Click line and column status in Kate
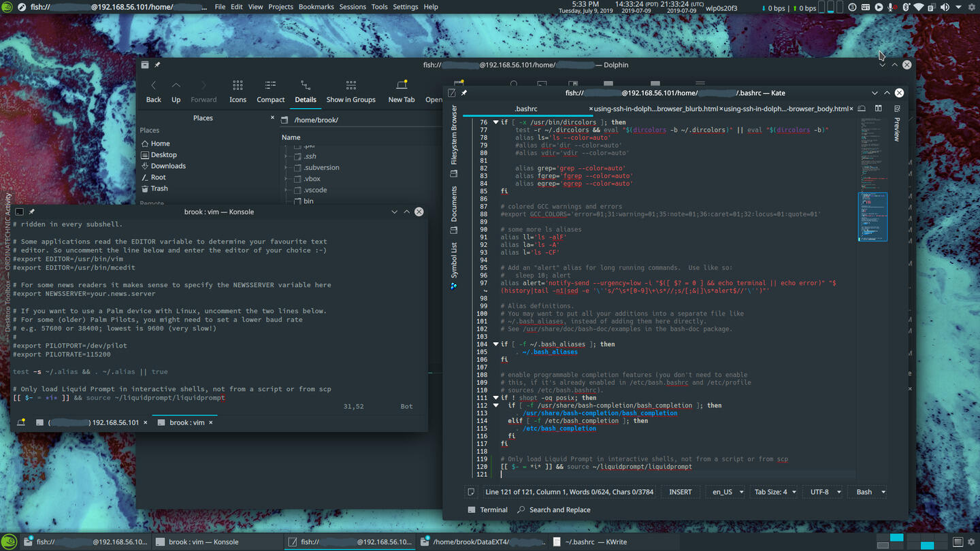 570,492
